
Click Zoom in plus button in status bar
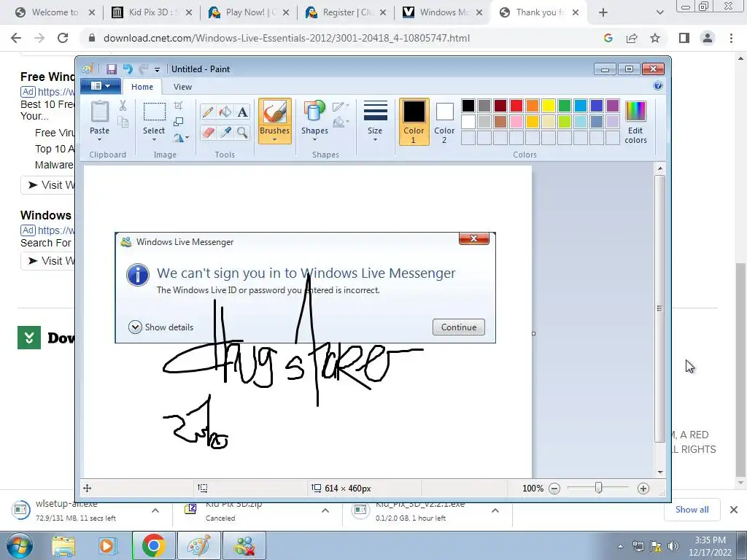pos(643,488)
